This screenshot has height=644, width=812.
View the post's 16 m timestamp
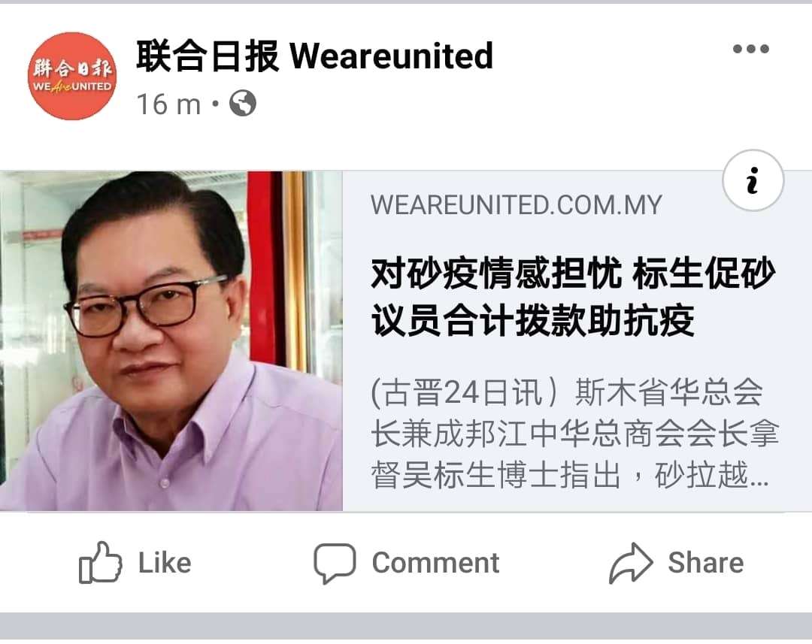coord(168,104)
